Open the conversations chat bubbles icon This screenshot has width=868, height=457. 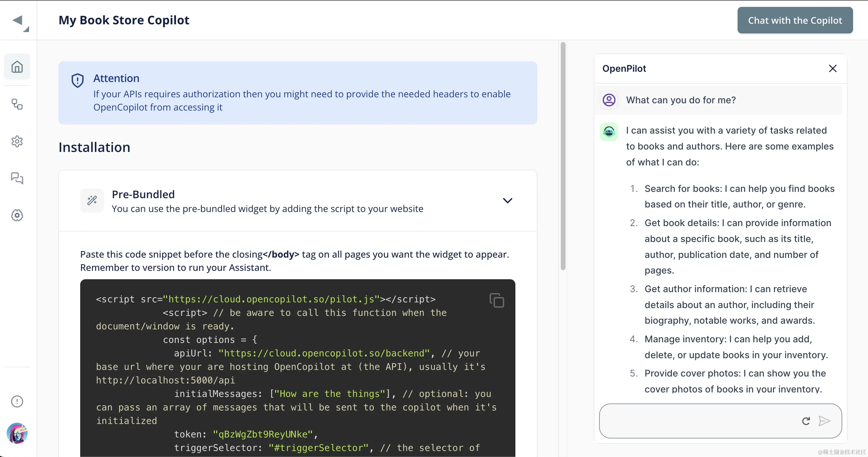tap(17, 178)
